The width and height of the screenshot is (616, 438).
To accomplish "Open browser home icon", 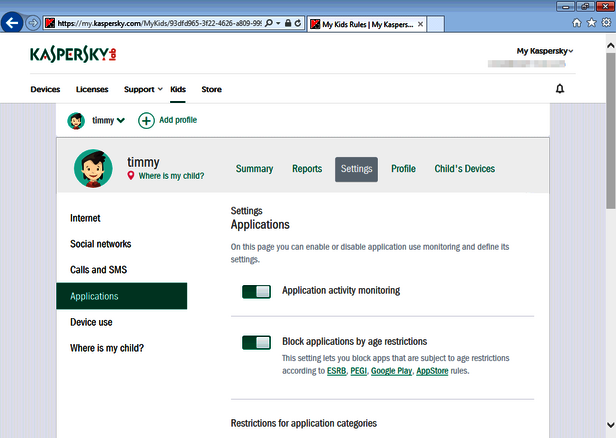I will 577,22.
